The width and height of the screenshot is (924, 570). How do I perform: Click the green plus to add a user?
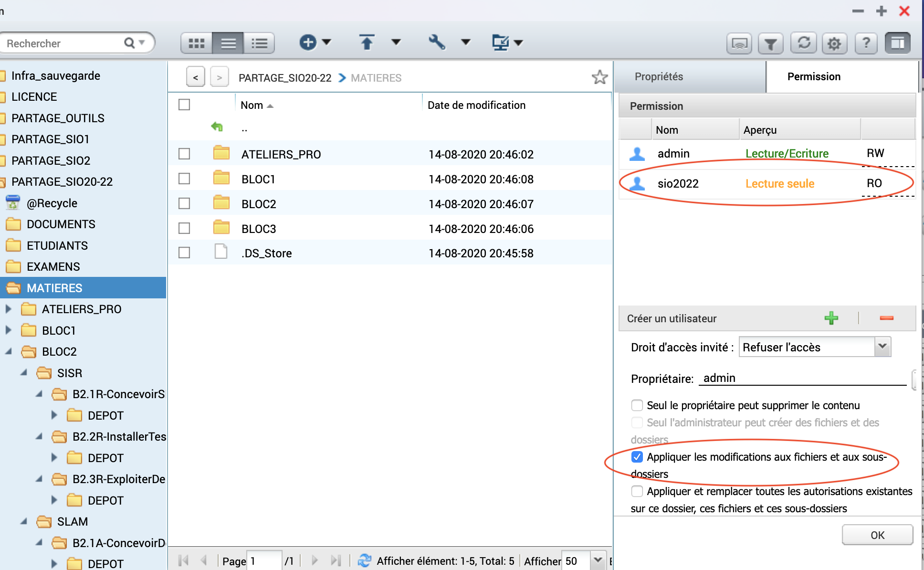click(831, 318)
